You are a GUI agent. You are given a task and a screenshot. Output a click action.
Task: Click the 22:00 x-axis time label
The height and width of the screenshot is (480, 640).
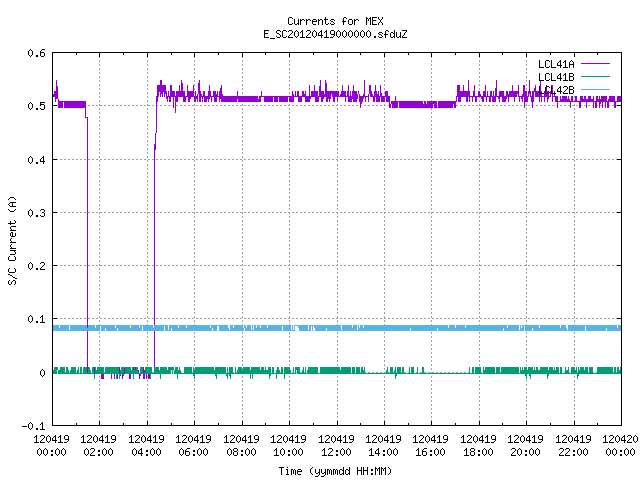tap(573, 452)
